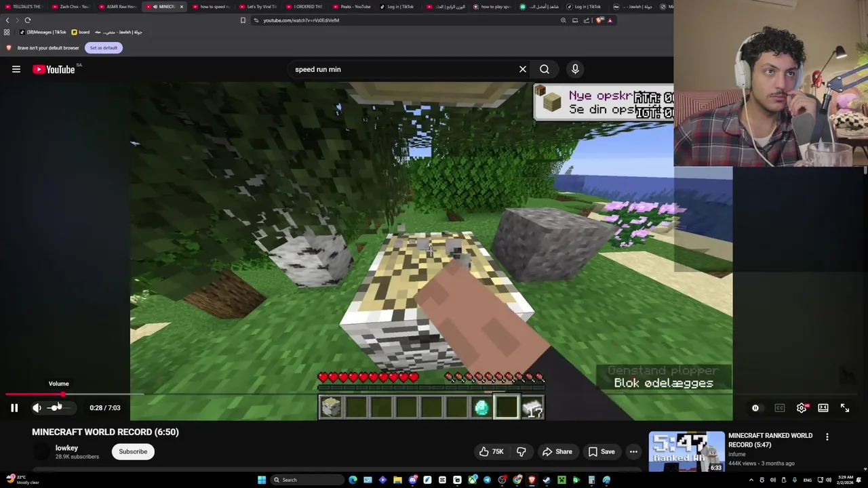
Task: Click the 'speed run min' search field
Action: (403, 69)
